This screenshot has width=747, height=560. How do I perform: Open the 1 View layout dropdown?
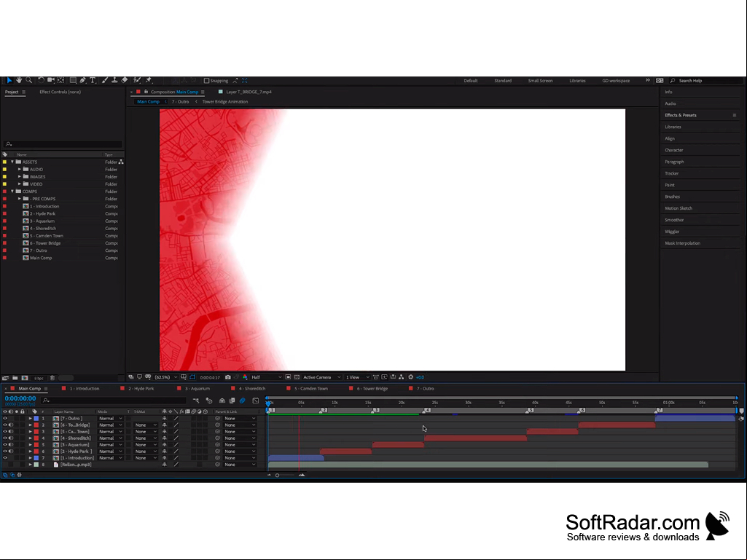[x=357, y=377]
